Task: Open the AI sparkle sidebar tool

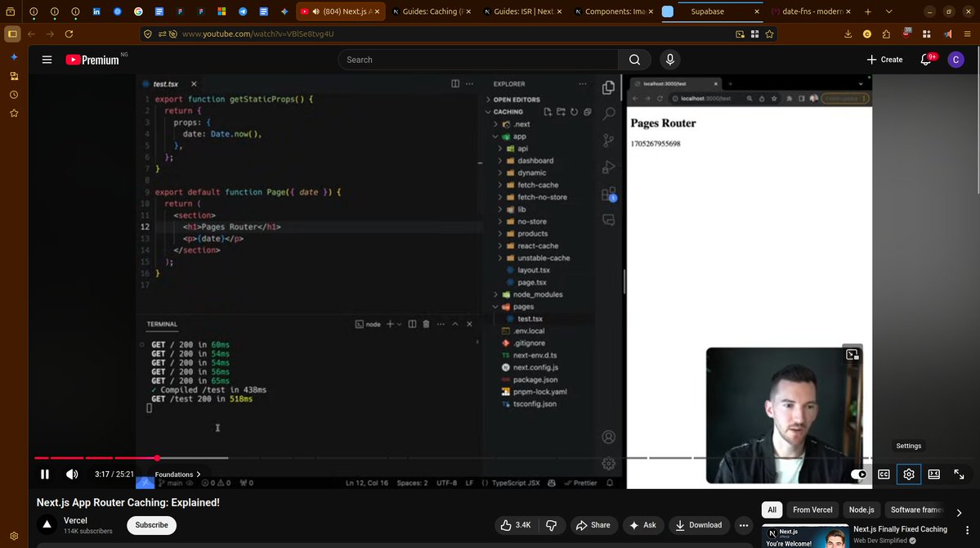Action: pos(14,57)
